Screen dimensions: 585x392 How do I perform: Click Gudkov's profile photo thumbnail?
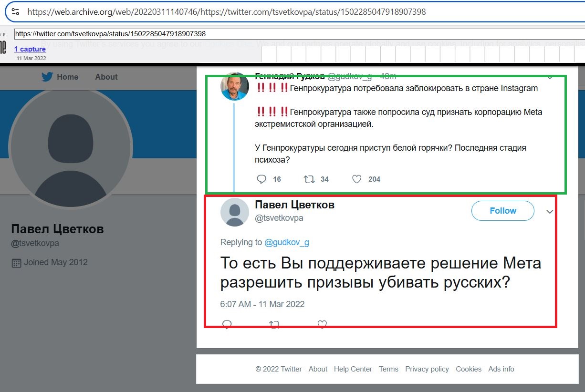235,86
